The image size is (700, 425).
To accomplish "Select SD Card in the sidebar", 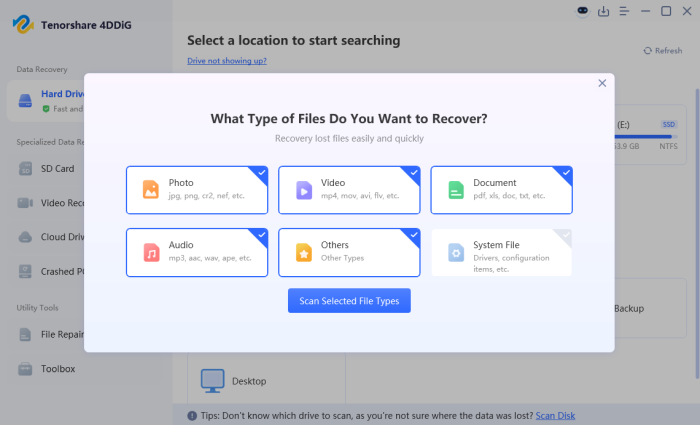I will 56,168.
